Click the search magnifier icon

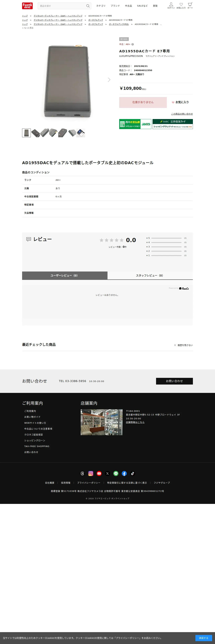(x=88, y=6)
